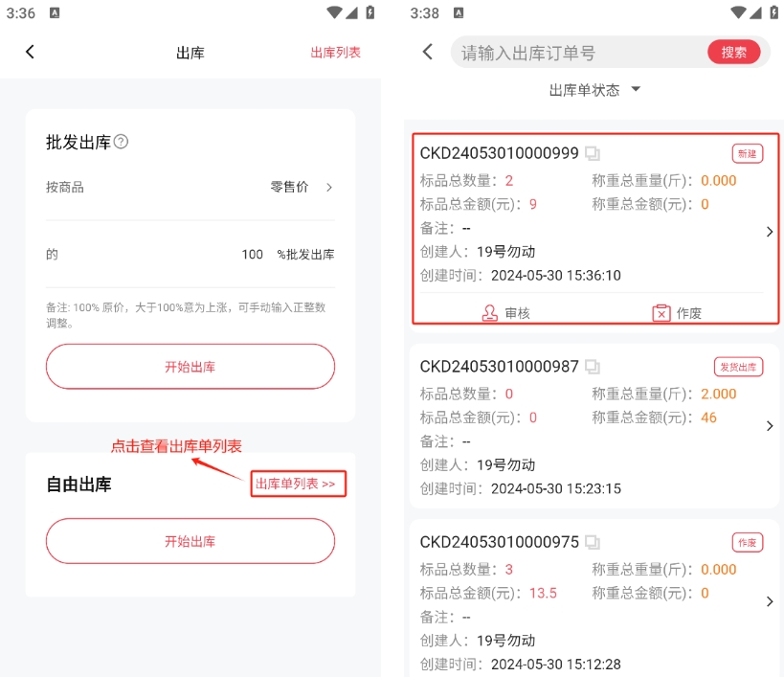Viewport: 784px width, 677px height.
Task: Open 出库列表 in the top bar
Action: click(335, 53)
